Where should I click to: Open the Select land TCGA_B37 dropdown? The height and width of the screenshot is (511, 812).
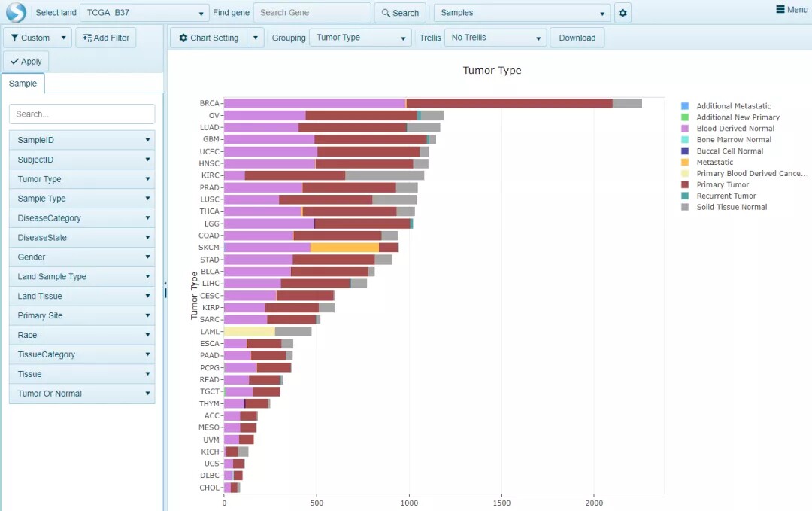pos(144,13)
